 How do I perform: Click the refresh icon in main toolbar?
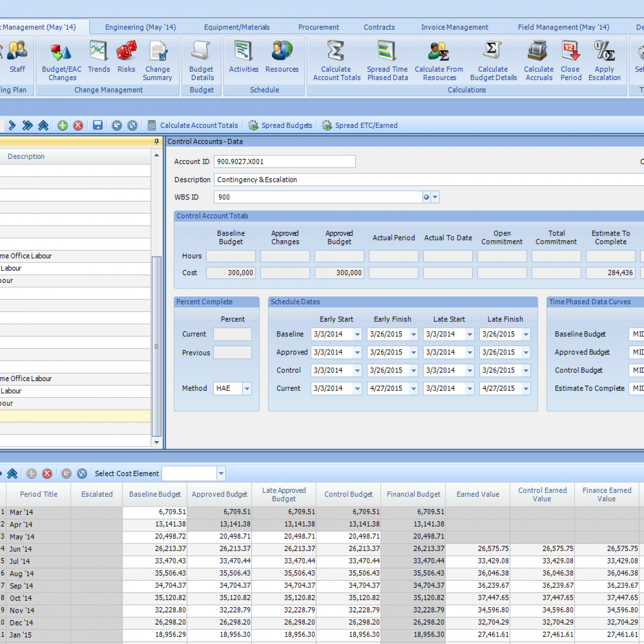(x=132, y=125)
